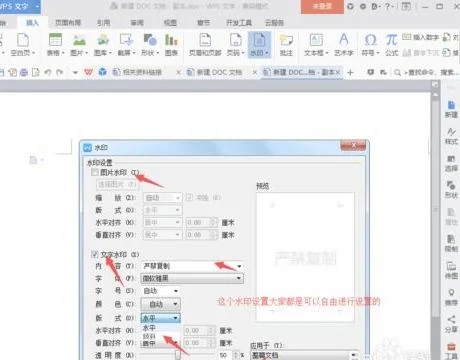
Task: Open the Color (颜色) picker showing 自动
Action: [161, 304]
